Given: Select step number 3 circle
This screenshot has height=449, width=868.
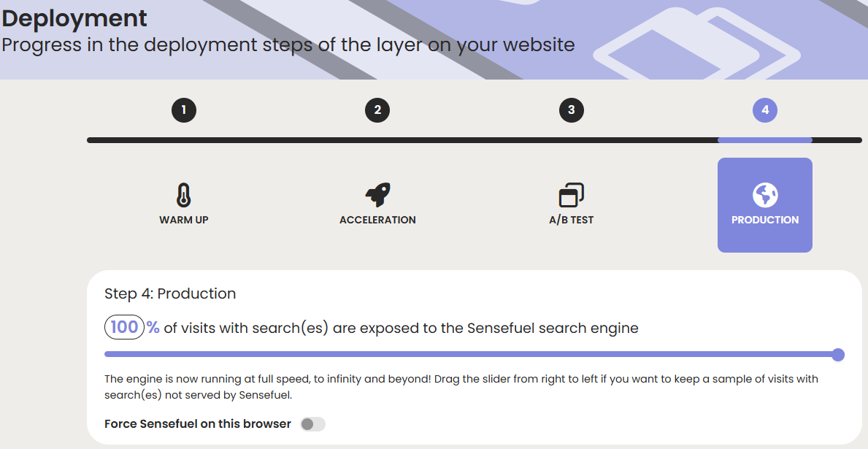Looking at the screenshot, I should pos(571,110).
